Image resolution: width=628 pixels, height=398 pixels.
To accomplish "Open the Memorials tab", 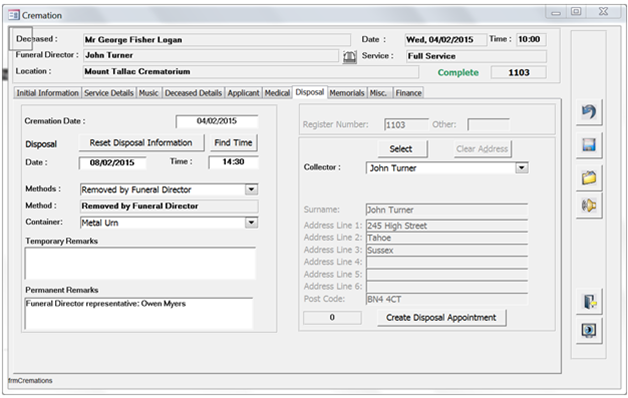I will point(347,93).
